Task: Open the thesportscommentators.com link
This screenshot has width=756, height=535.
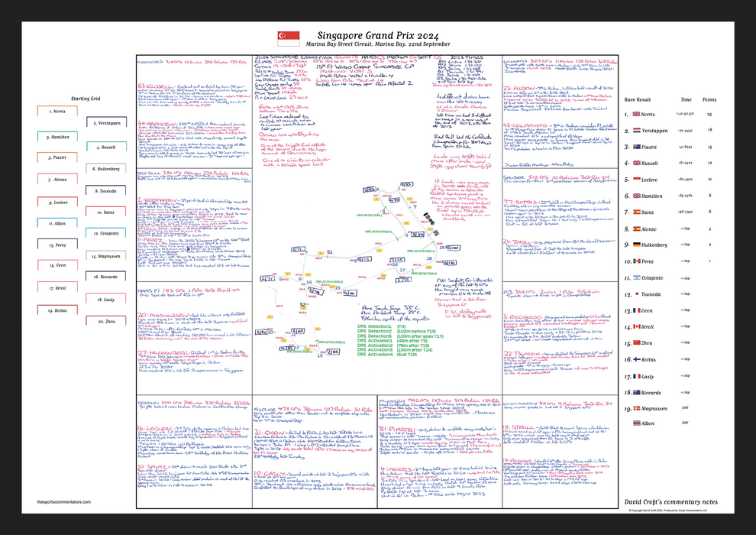Action: coord(69,502)
